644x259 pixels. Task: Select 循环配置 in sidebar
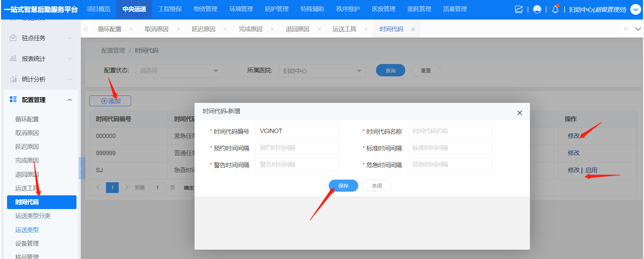pos(27,119)
